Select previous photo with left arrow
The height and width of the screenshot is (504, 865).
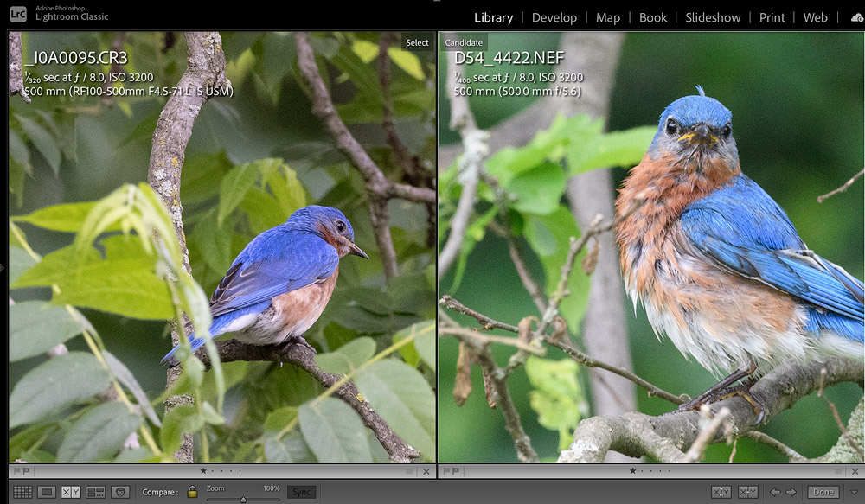775,492
